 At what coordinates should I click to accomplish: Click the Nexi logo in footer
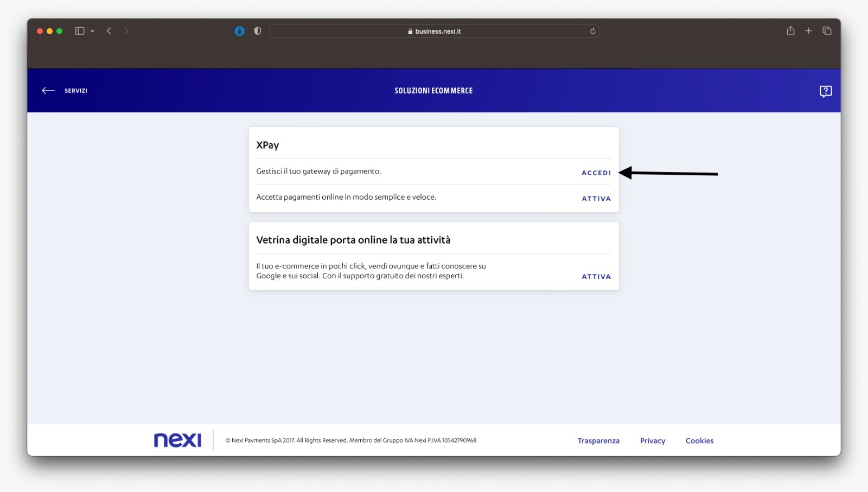coord(177,440)
